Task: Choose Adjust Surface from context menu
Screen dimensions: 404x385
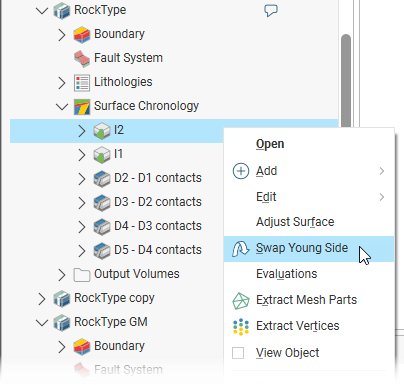Action: coord(295,222)
